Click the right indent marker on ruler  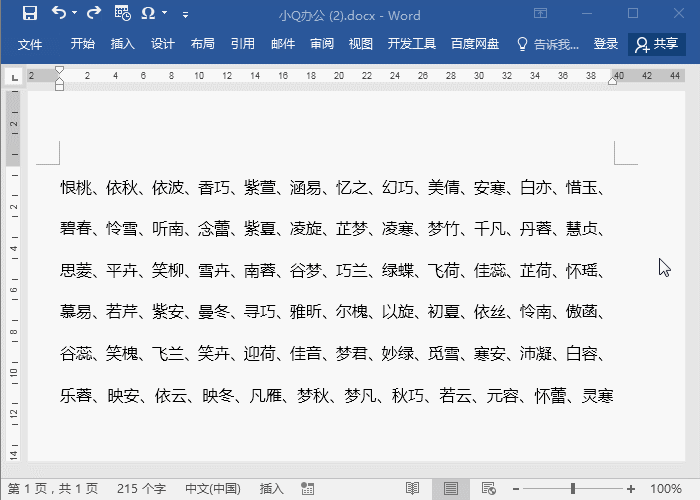tap(612, 80)
